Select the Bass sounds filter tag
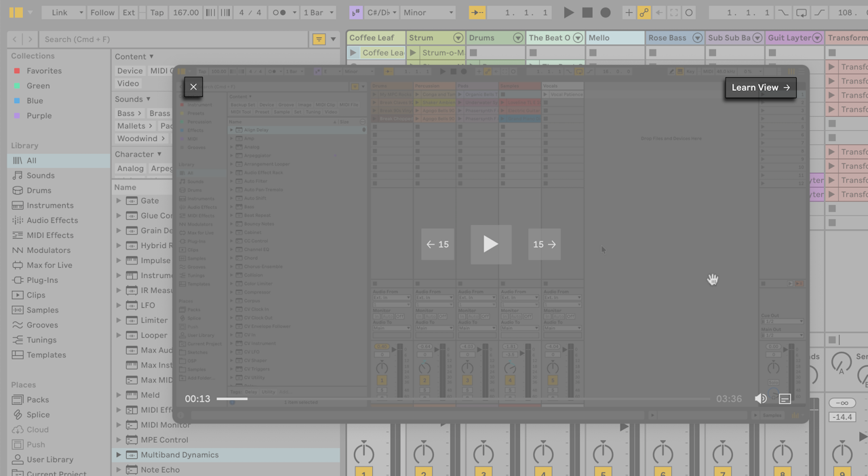The width and height of the screenshot is (868, 476). click(x=129, y=113)
